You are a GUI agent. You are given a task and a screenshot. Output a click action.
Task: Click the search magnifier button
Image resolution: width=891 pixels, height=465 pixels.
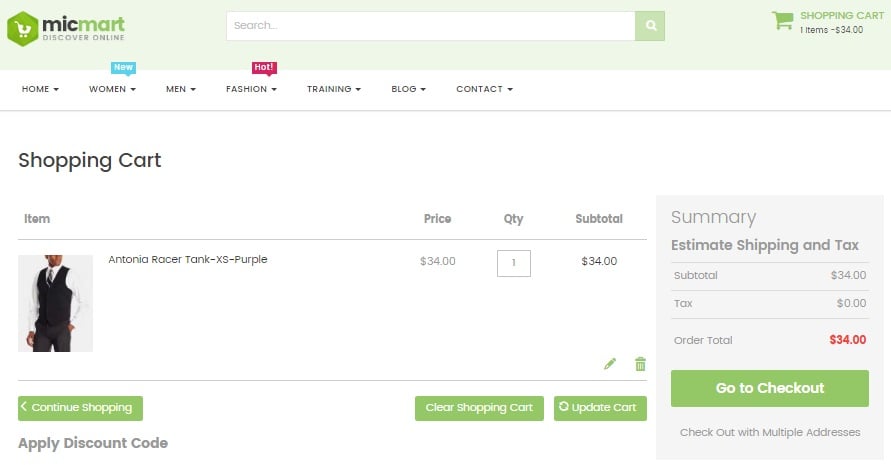[649, 26]
